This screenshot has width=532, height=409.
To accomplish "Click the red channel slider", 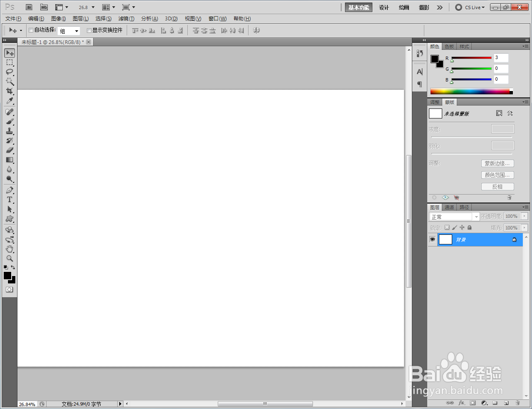I will (471, 58).
